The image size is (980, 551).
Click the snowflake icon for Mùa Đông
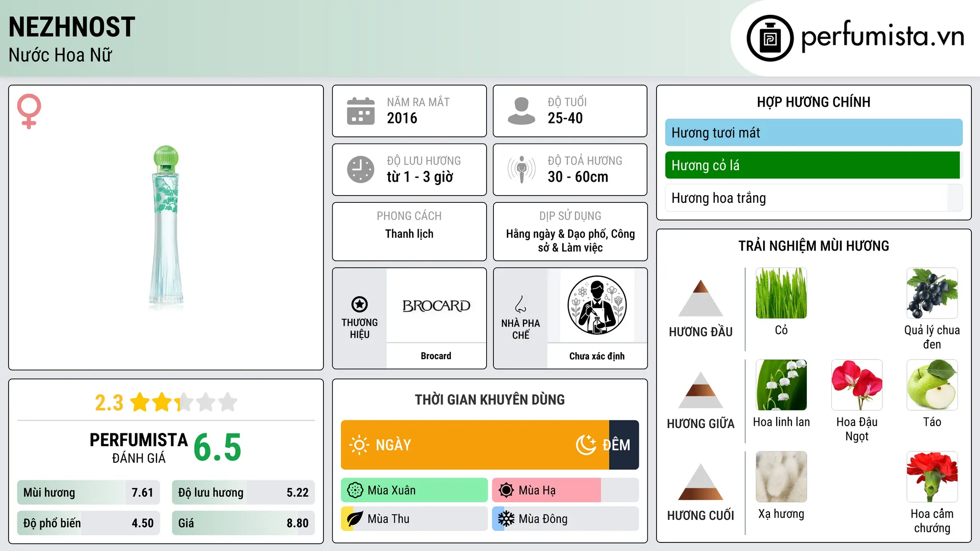coord(506,519)
